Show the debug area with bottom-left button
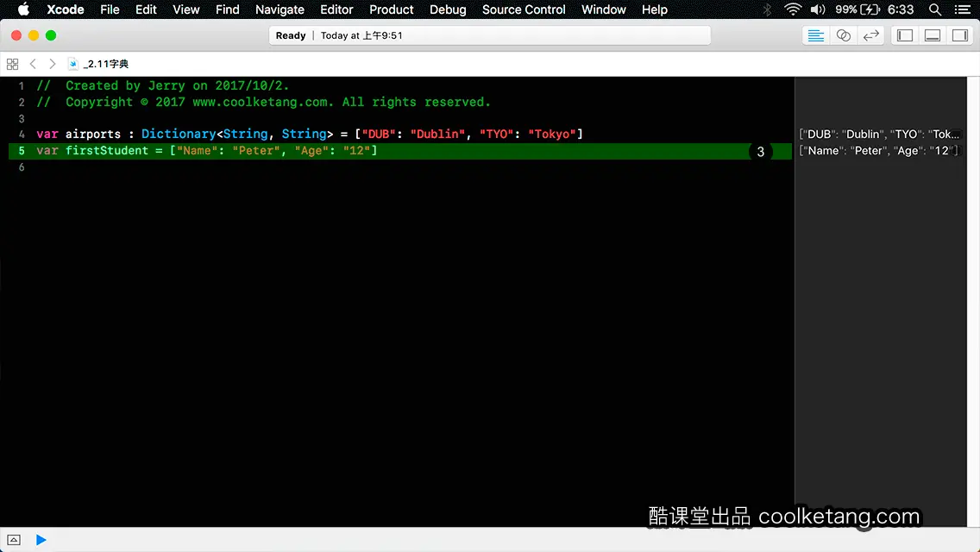Image resolution: width=980 pixels, height=552 pixels. pos(14,540)
